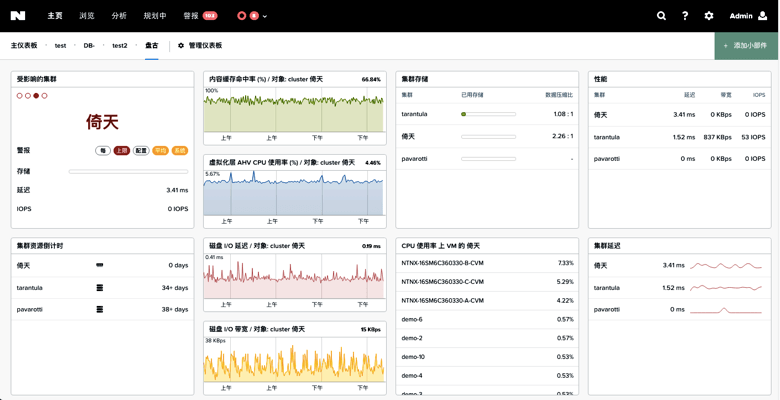Image resolution: width=780 pixels, height=400 pixels.
Task: Click the 存储 usage bar for 倚天
Action: click(128, 172)
